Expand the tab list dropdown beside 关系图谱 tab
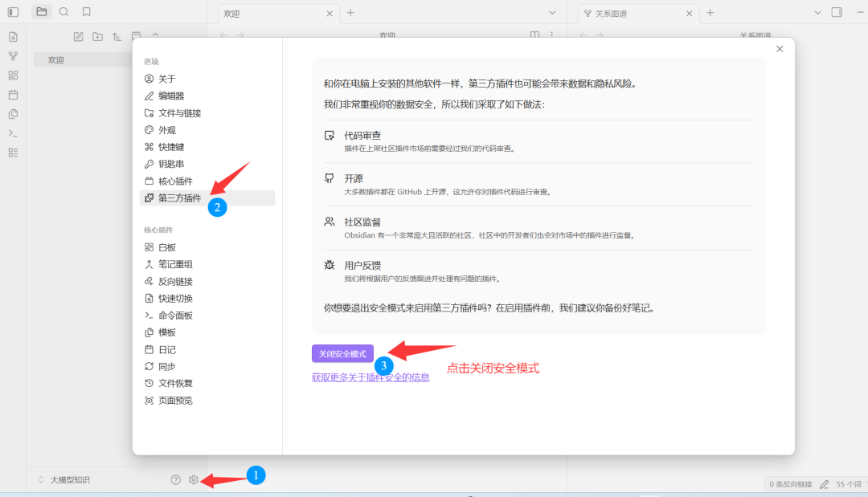Viewport: 868px width, 497px height. 817,13
